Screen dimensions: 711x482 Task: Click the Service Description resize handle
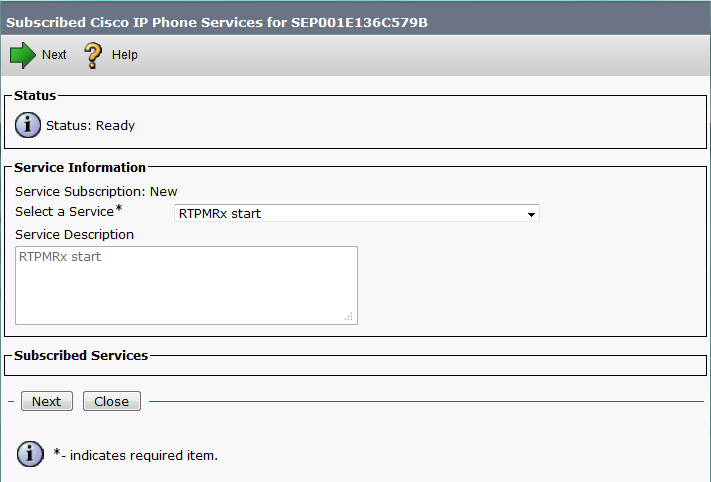click(349, 316)
